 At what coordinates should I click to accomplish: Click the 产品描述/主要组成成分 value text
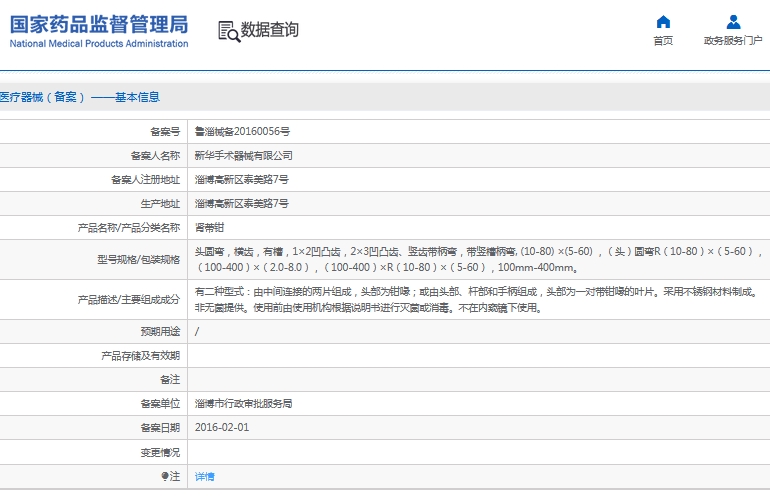[x=476, y=300]
